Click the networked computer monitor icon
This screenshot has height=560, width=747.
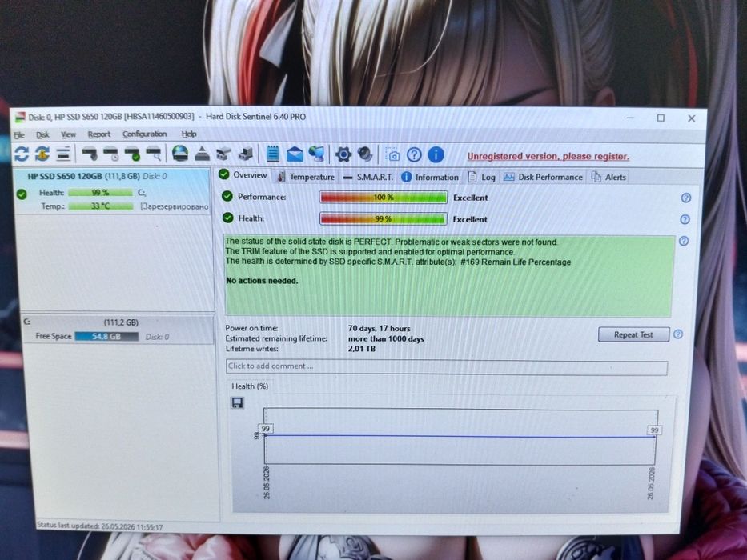point(316,154)
